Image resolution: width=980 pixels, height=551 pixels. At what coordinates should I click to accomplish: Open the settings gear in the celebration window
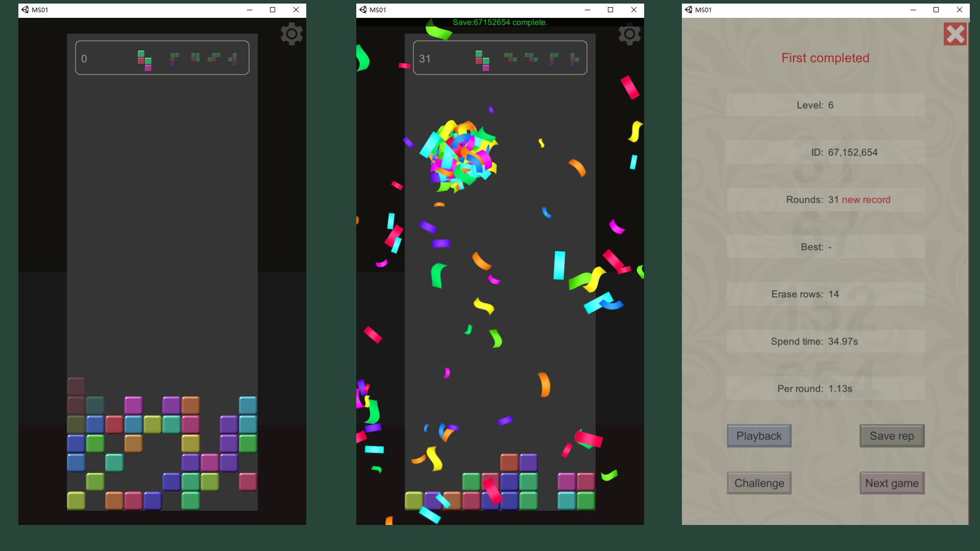click(x=629, y=34)
